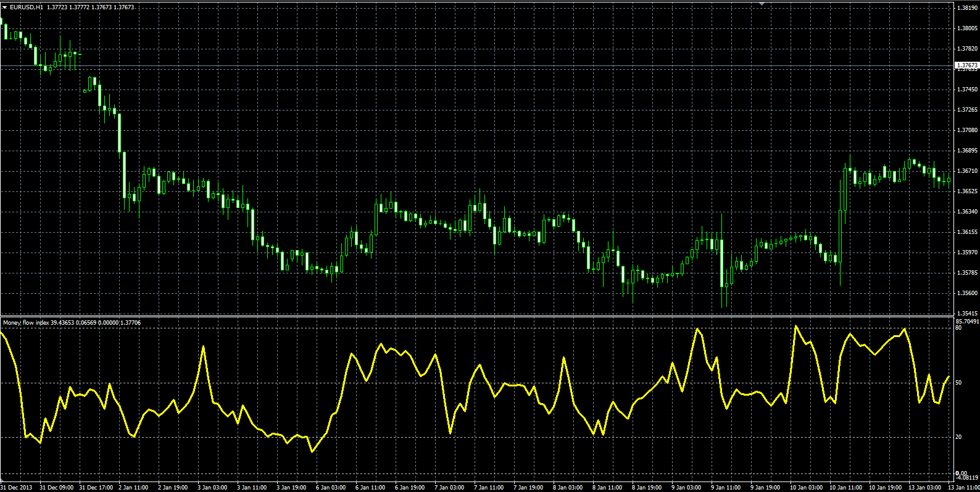Viewport: 980px width, 492px height.
Task: Click the 3 Jan 03:00 time label
Action: [x=212, y=488]
